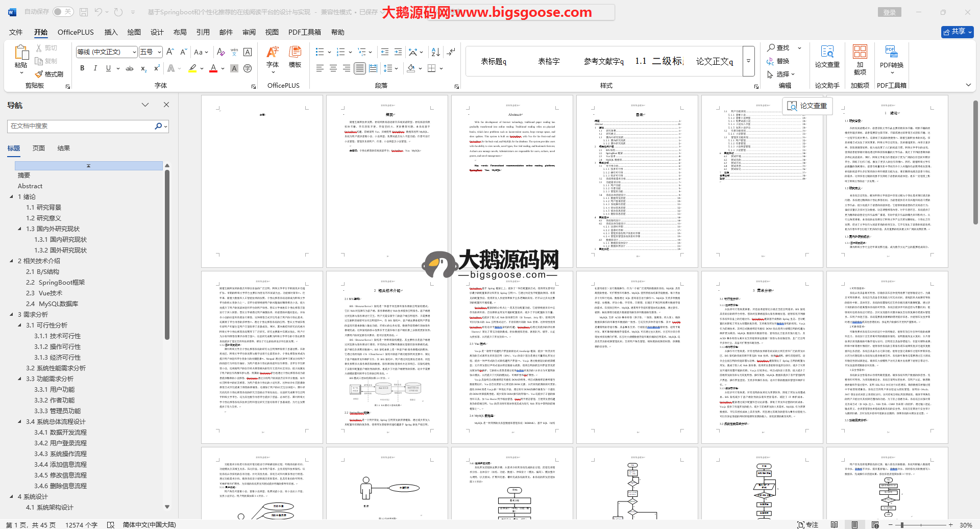Click the sort (A-Z) icon
The height and width of the screenshot is (529, 980).
pos(435,52)
